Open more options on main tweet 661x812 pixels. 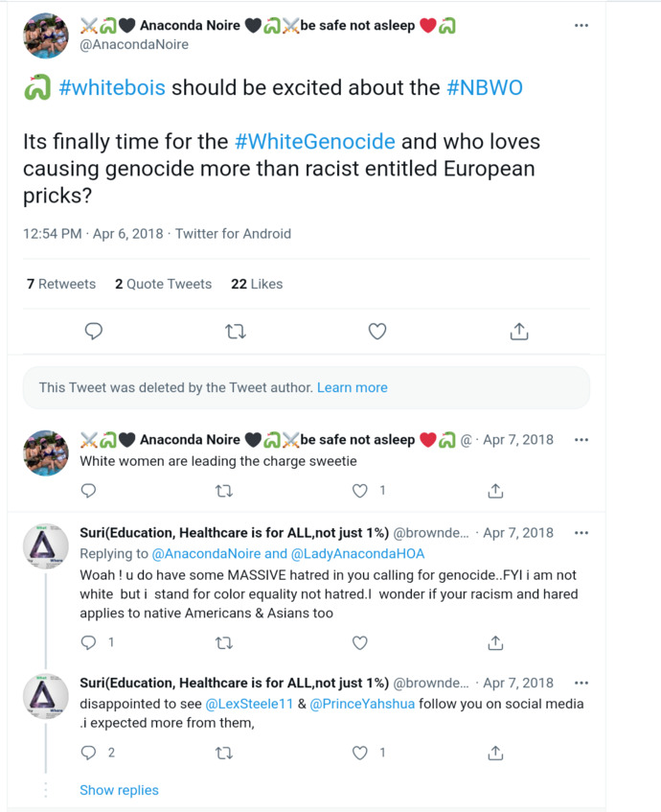tap(581, 26)
